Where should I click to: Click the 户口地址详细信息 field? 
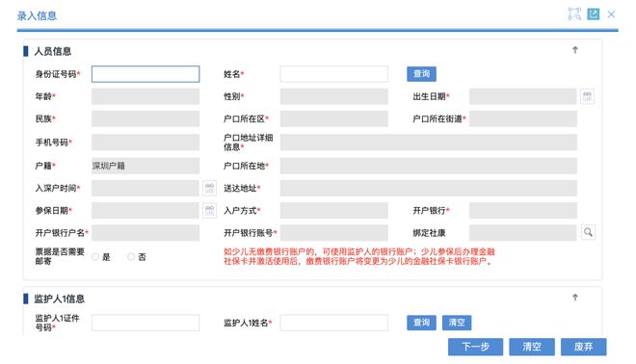(428, 143)
